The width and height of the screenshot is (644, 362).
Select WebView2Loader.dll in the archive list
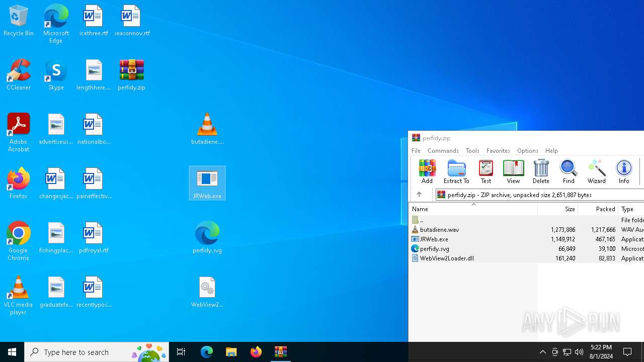coord(526,258)
